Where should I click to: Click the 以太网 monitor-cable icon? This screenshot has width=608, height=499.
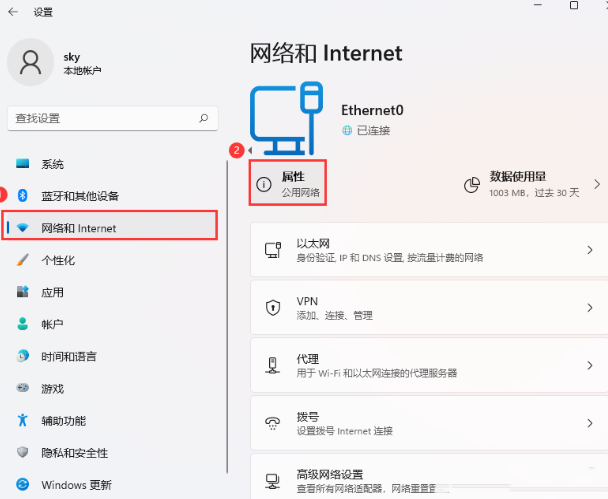(273, 250)
